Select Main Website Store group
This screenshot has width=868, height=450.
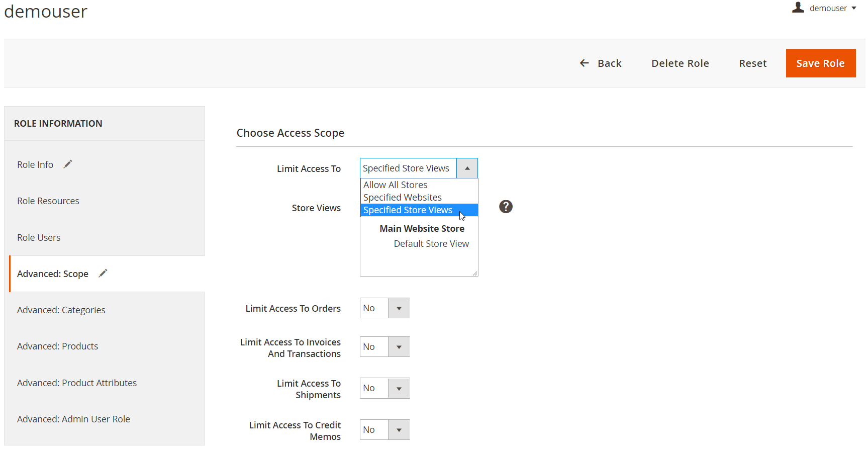(x=422, y=229)
